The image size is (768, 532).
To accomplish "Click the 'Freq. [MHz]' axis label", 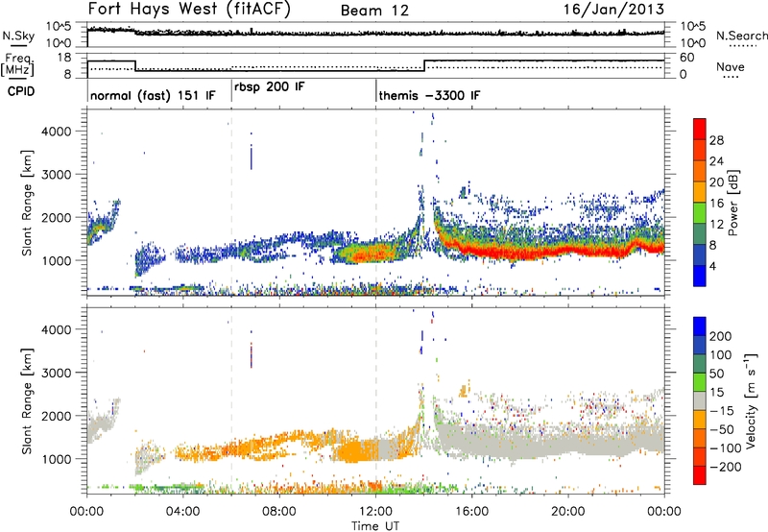I will point(17,65).
